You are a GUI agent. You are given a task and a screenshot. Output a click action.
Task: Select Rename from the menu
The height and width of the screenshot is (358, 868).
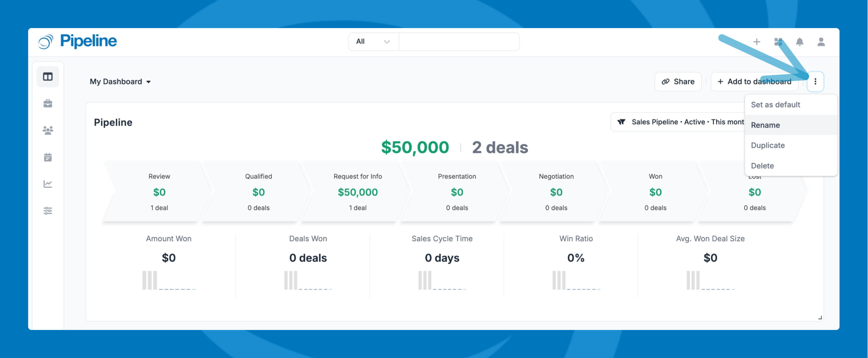click(x=791, y=125)
